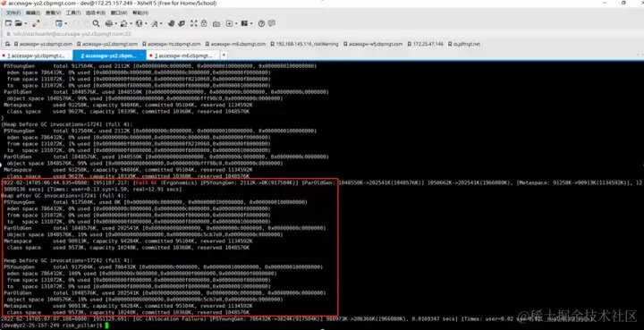Click the font settings toolbar icon
Screen dimensions: 644x330
click(155, 23)
